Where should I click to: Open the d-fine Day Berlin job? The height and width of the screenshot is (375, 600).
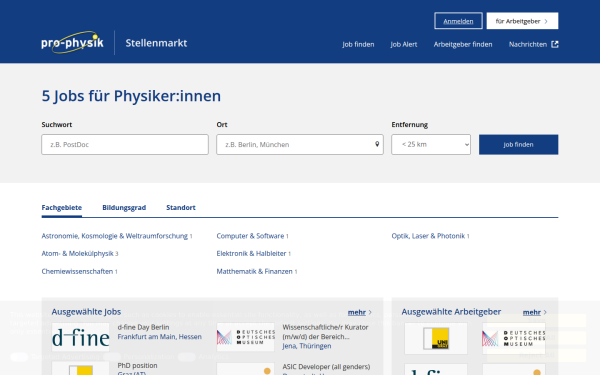coord(143,327)
